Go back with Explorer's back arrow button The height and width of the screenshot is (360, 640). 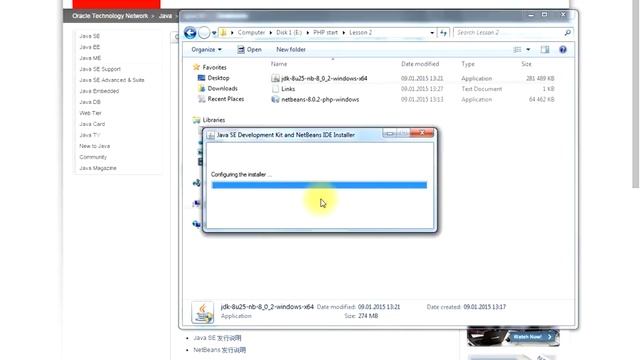[x=190, y=33]
